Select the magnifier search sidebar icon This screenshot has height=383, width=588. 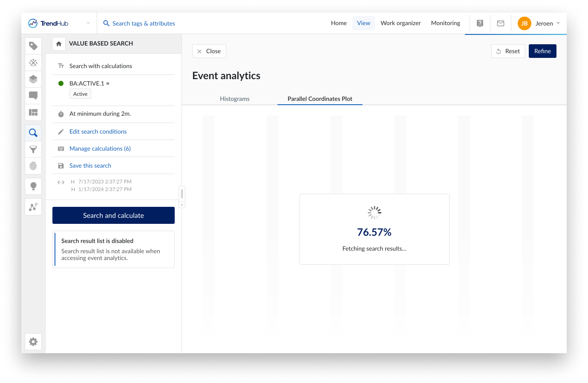pos(33,133)
